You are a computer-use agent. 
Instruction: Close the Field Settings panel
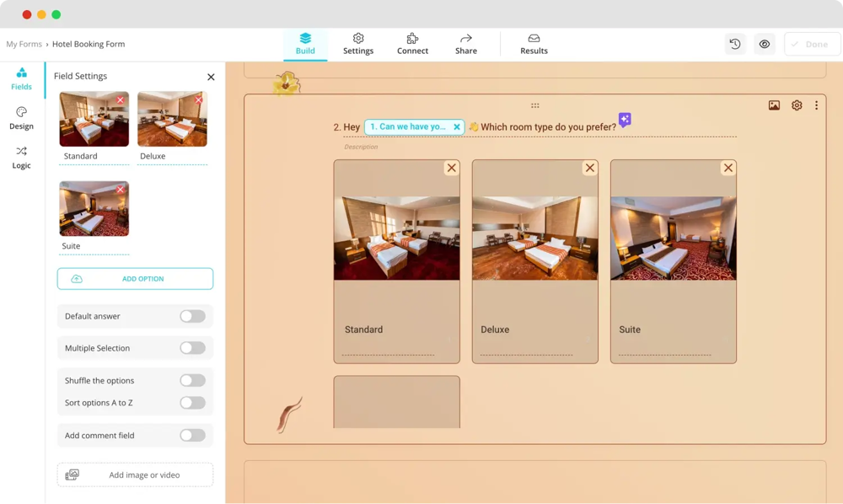pyautogui.click(x=211, y=77)
